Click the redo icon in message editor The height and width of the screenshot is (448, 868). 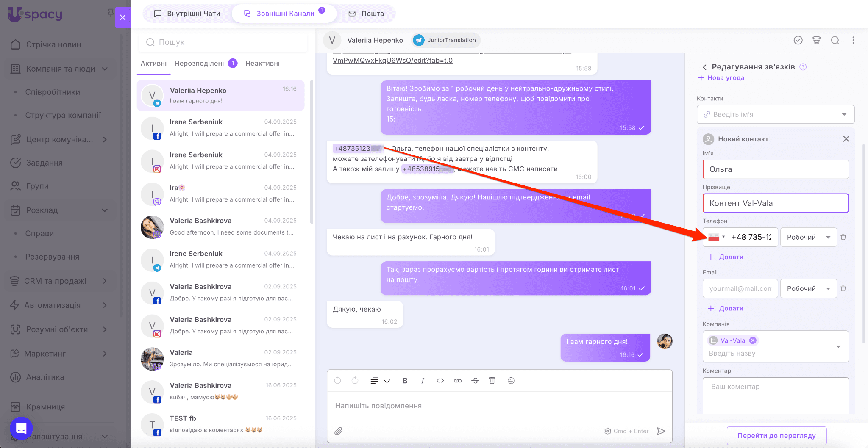pos(355,381)
